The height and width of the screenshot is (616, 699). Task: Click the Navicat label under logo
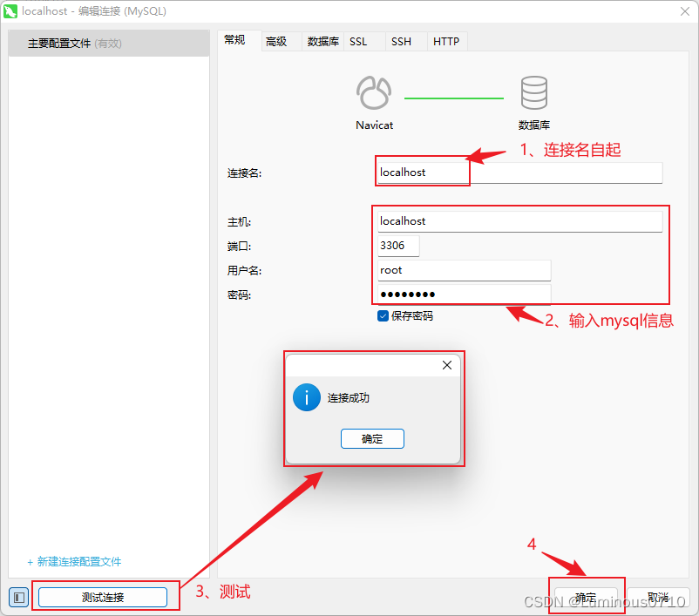click(x=375, y=125)
